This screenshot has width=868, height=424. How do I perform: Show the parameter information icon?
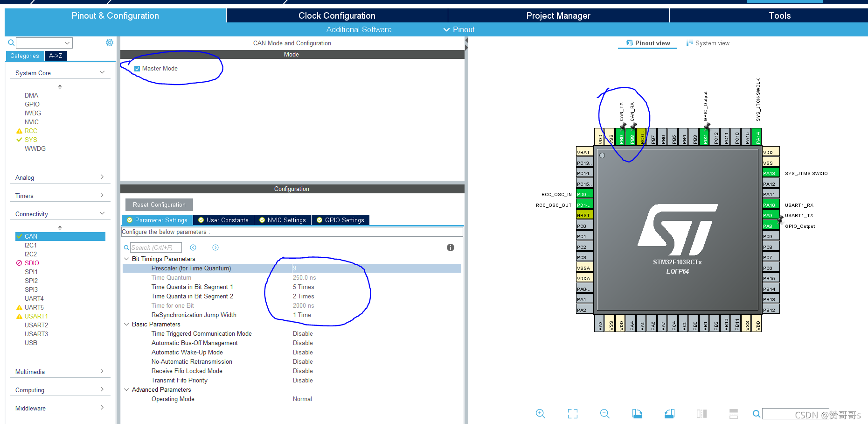[x=451, y=247]
